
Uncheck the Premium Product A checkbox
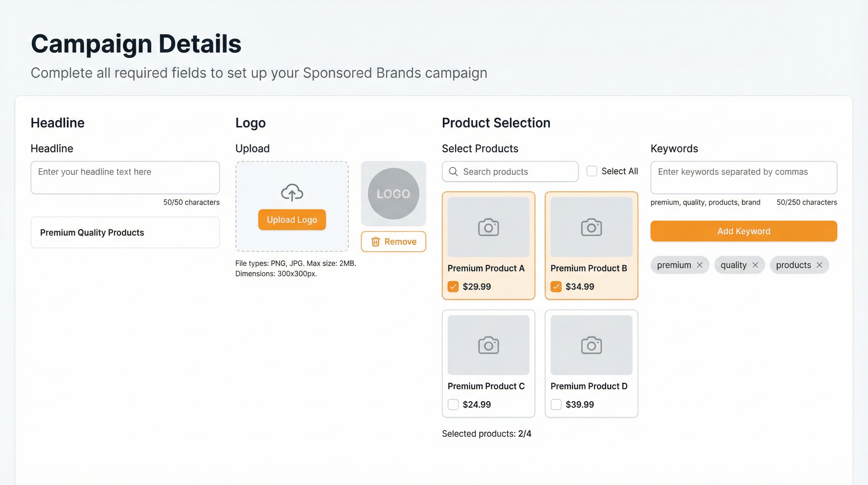453,286
